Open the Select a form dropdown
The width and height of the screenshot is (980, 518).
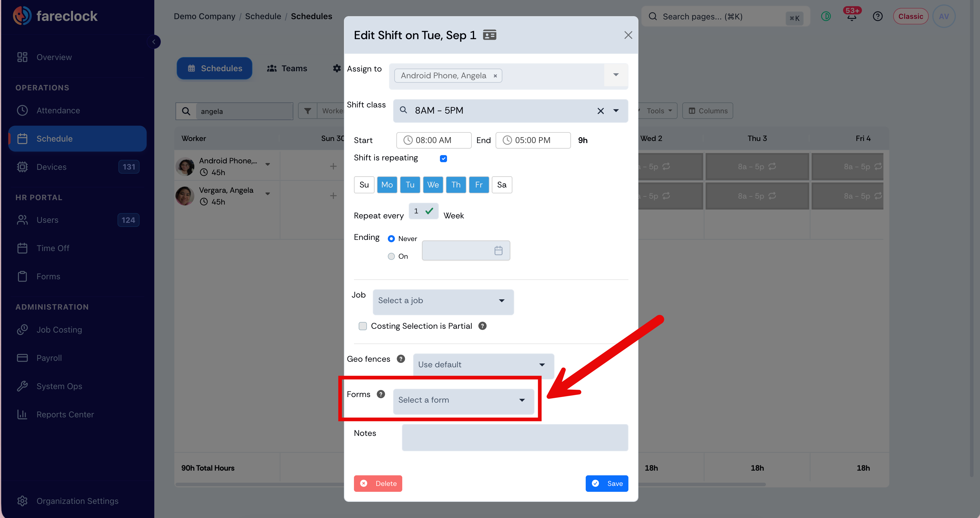(463, 400)
